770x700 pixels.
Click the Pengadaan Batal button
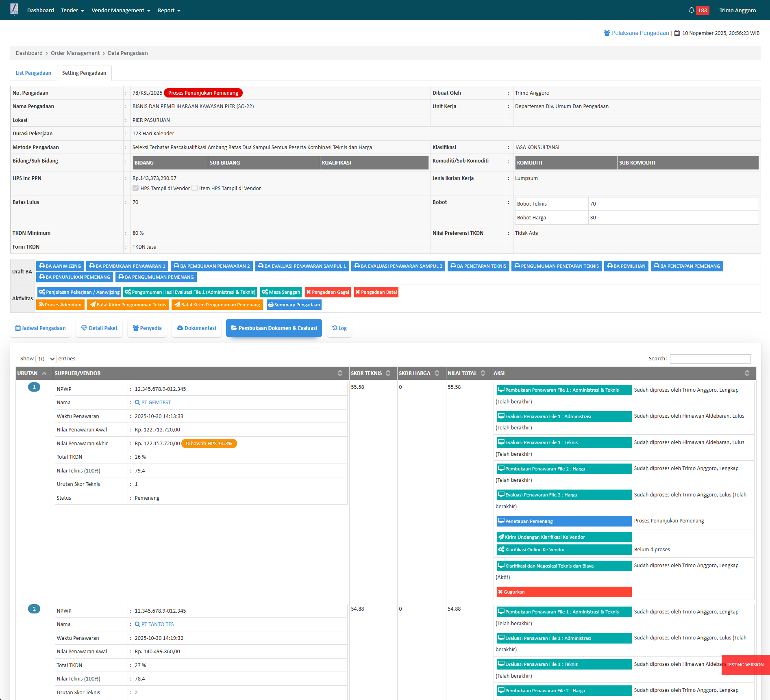click(376, 292)
